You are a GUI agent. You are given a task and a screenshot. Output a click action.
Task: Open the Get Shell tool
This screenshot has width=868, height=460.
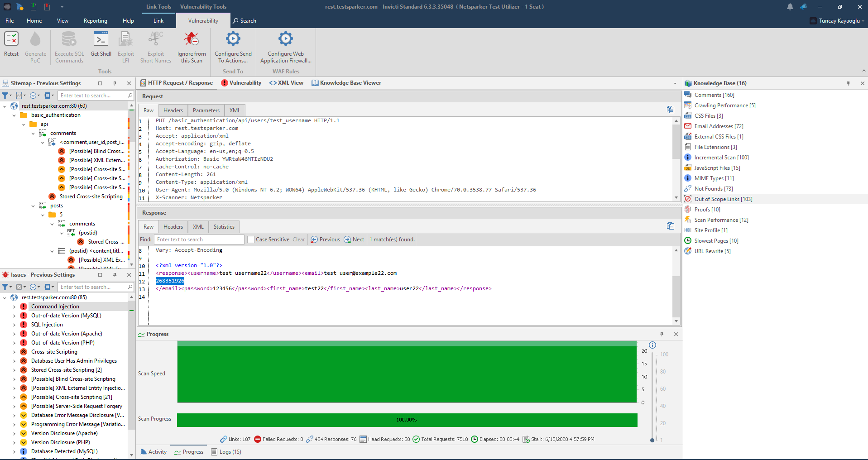[x=101, y=45]
